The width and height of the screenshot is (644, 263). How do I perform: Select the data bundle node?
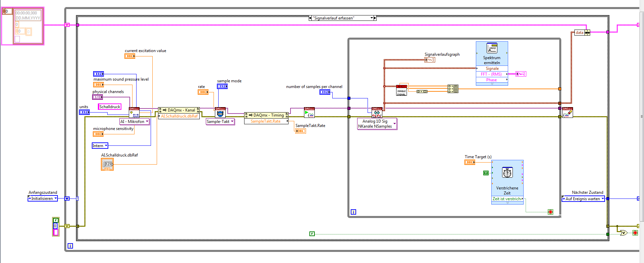pyautogui.click(x=582, y=33)
